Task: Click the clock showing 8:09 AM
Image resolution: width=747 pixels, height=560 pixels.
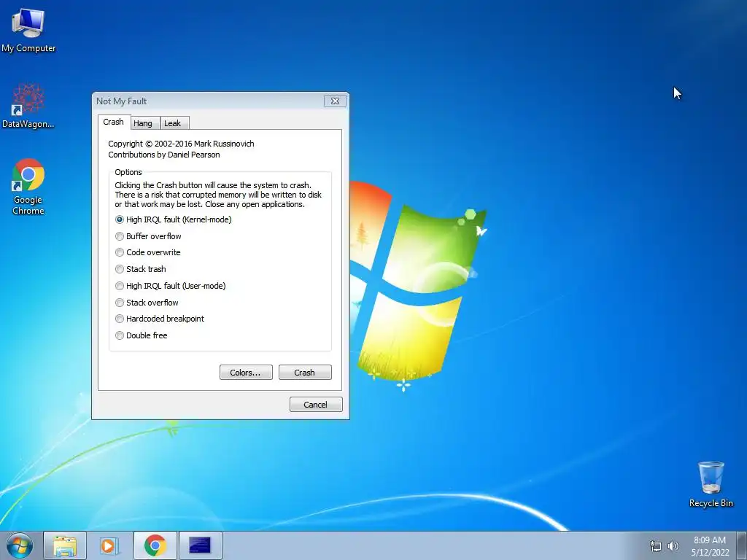Action: point(710,546)
